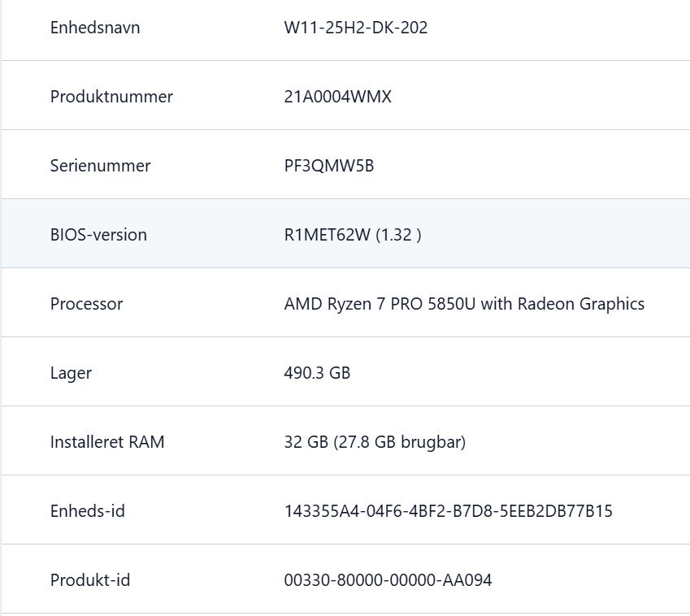Select the device ID starting with 143355A4
Viewport: 690px width, 616px height.
pos(448,511)
